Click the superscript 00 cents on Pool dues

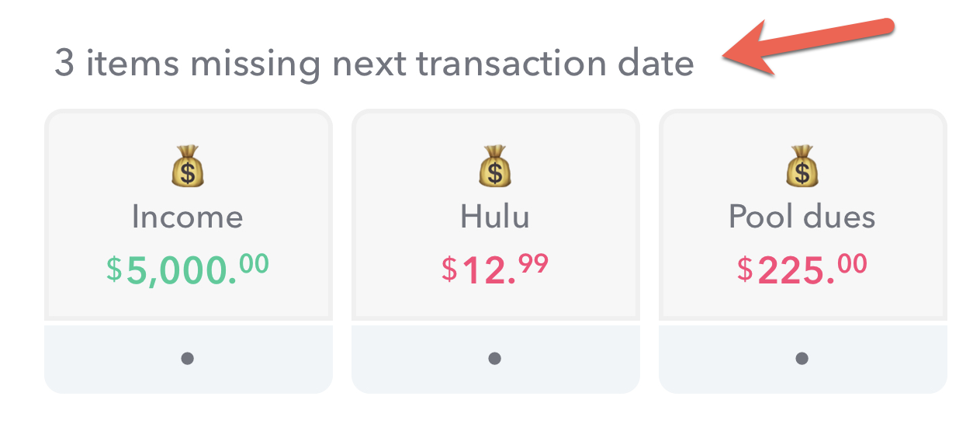pos(852,264)
